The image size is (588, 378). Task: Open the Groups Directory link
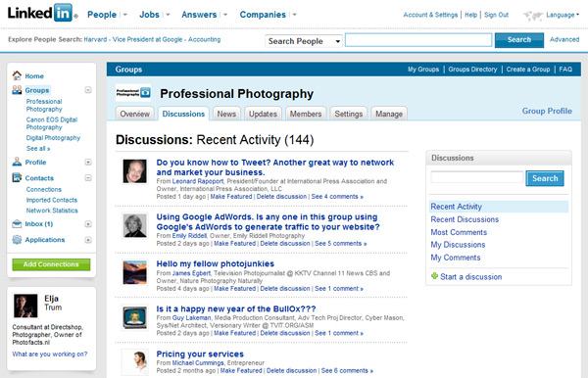472,70
